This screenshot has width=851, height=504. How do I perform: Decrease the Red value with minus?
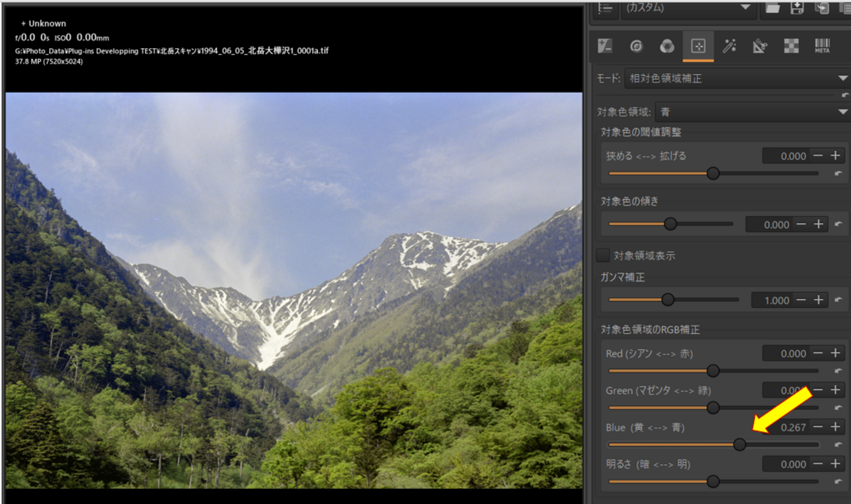click(818, 353)
